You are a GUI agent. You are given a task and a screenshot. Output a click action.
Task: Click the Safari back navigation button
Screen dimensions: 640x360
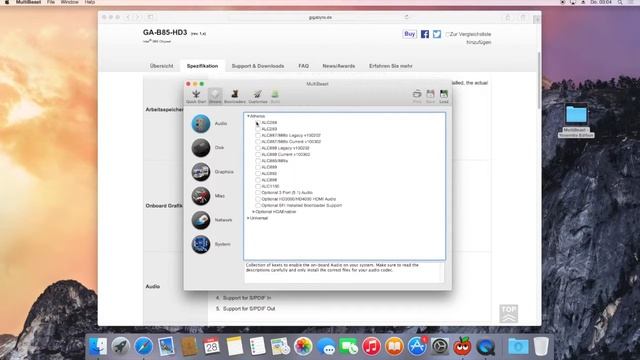[x=128, y=17]
